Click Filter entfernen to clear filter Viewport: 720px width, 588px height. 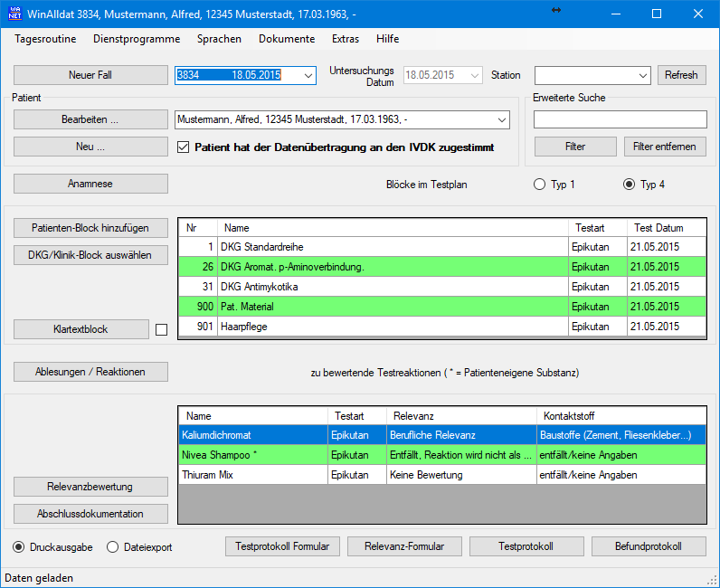point(664,147)
